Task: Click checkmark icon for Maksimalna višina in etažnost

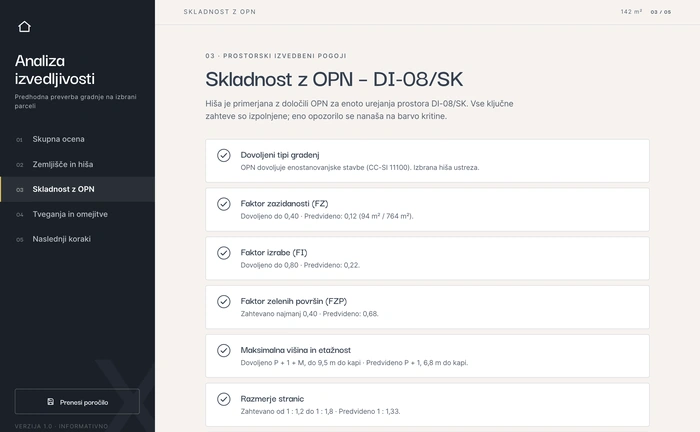Action: pyautogui.click(x=224, y=350)
